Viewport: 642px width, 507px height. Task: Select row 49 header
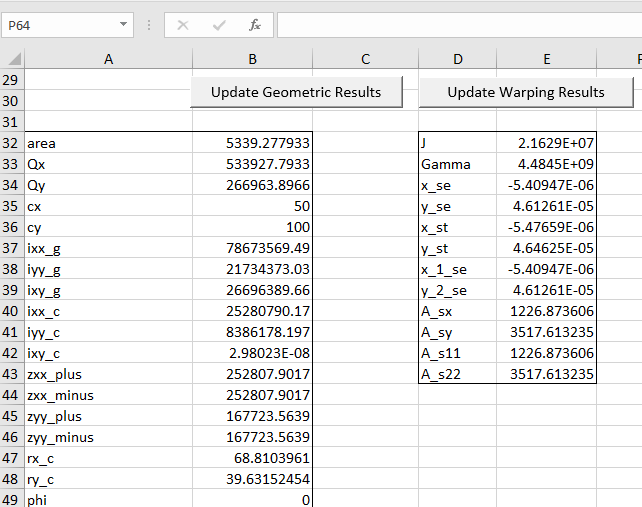click(x=12, y=500)
